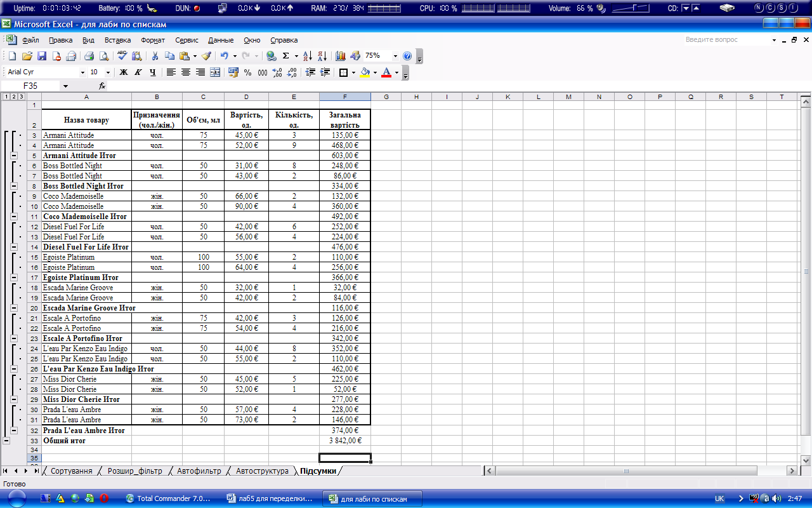Click the Print icon in the toolbar

pos(89,56)
